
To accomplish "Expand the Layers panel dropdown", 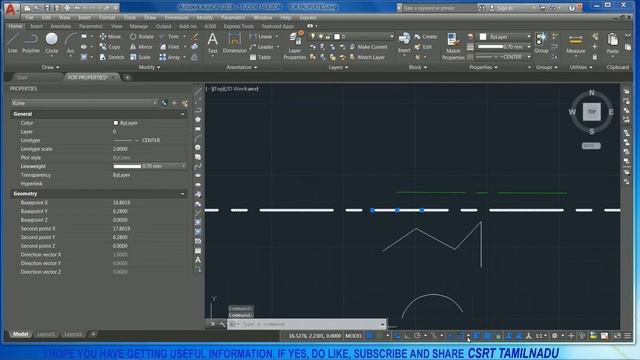I will click(x=338, y=67).
